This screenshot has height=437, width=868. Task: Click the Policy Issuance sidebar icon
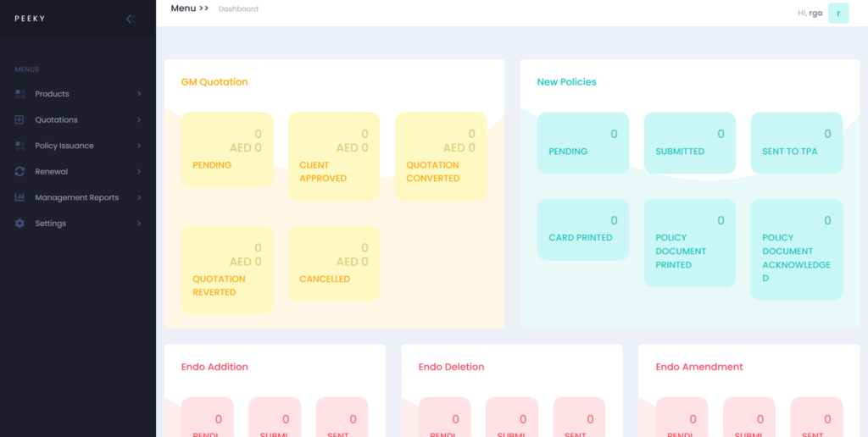coord(19,146)
